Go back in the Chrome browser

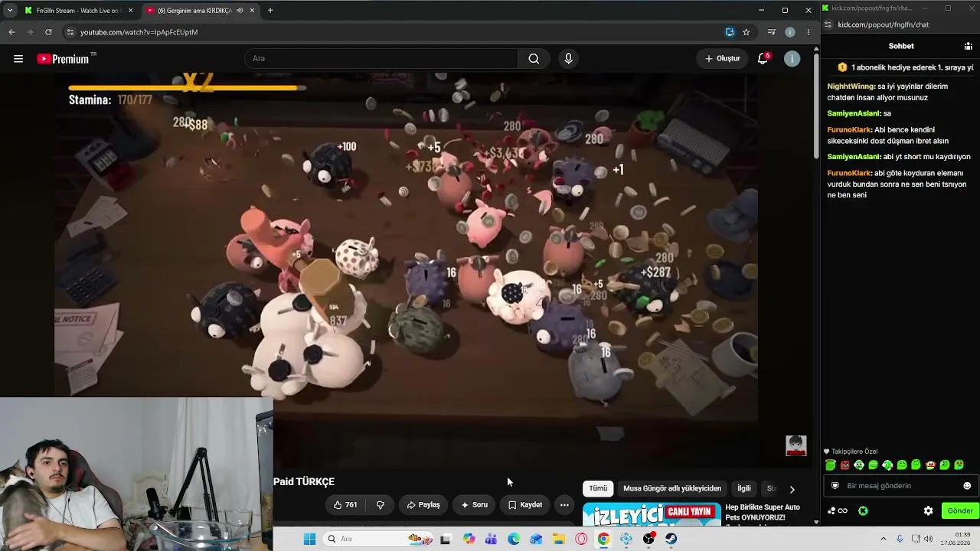point(11,32)
